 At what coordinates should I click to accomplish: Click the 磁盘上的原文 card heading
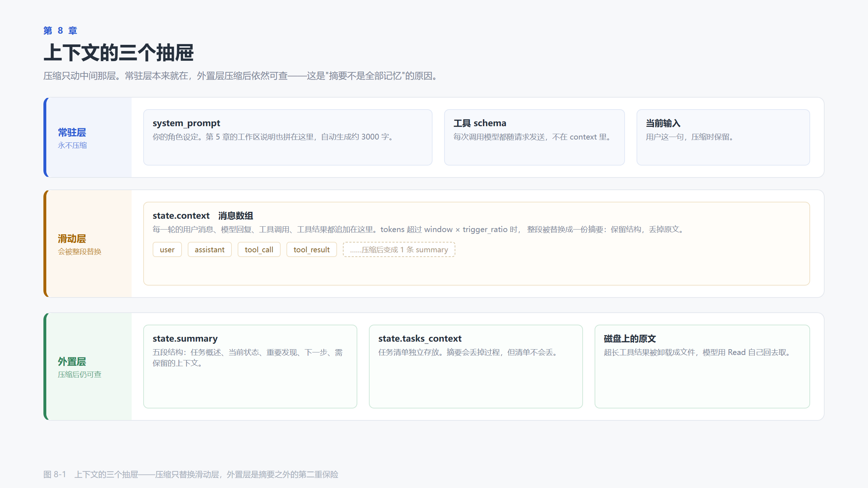630,339
